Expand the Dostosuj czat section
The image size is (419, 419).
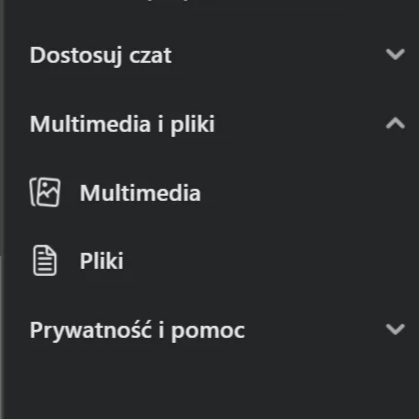click(x=217, y=55)
